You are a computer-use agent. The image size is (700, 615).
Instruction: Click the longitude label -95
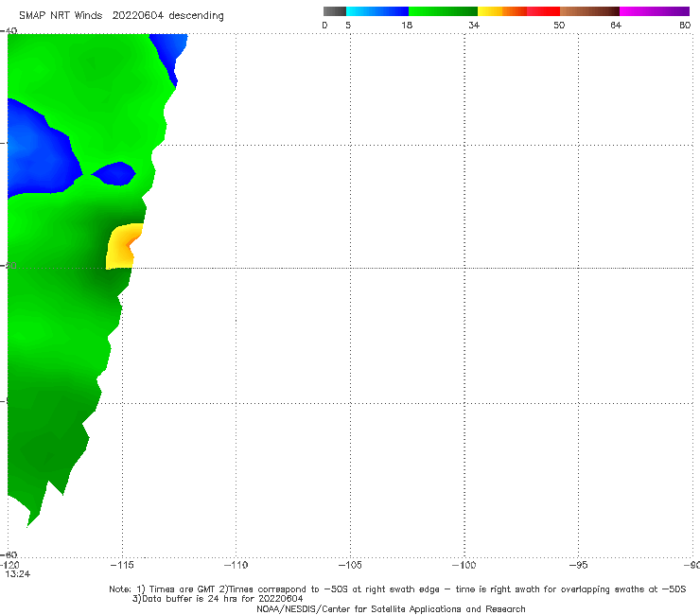tap(579, 565)
